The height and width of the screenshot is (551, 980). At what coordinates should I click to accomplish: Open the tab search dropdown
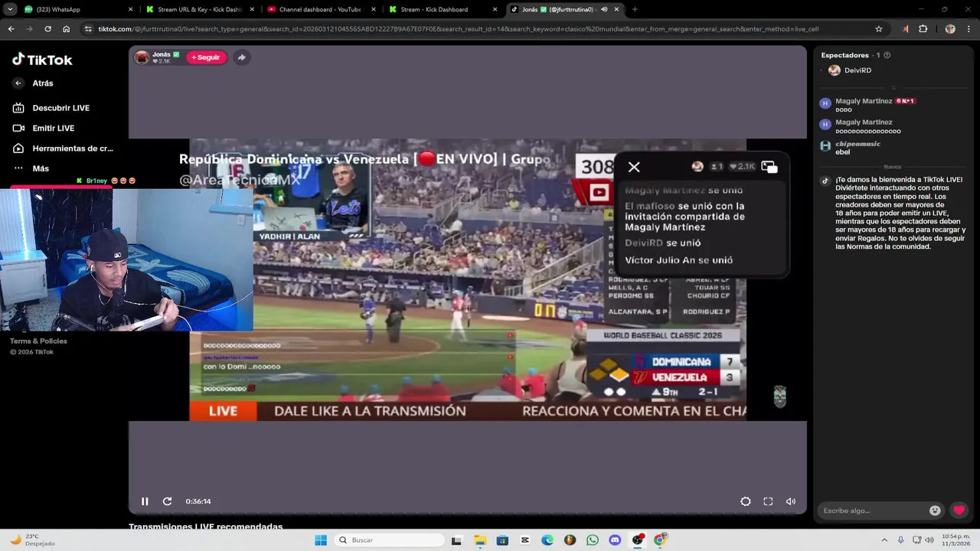11,9
